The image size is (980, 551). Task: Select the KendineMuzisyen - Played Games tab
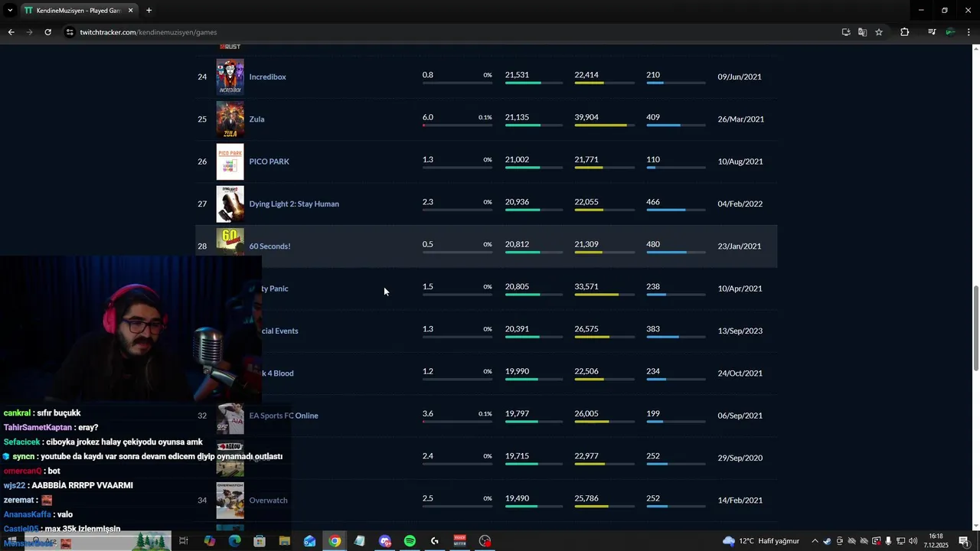(78, 11)
